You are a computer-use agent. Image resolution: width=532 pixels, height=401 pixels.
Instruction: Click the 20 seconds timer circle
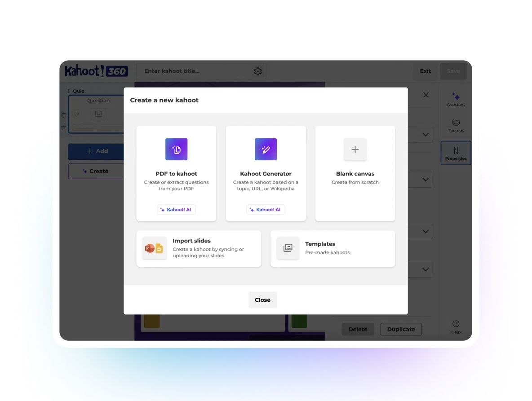coord(77,114)
